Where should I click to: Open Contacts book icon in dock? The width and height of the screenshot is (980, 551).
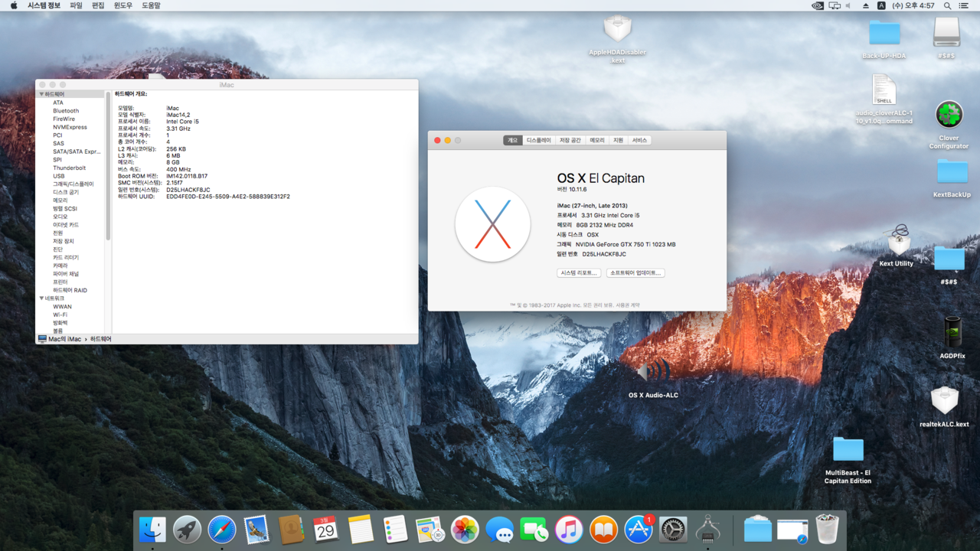tap(291, 530)
